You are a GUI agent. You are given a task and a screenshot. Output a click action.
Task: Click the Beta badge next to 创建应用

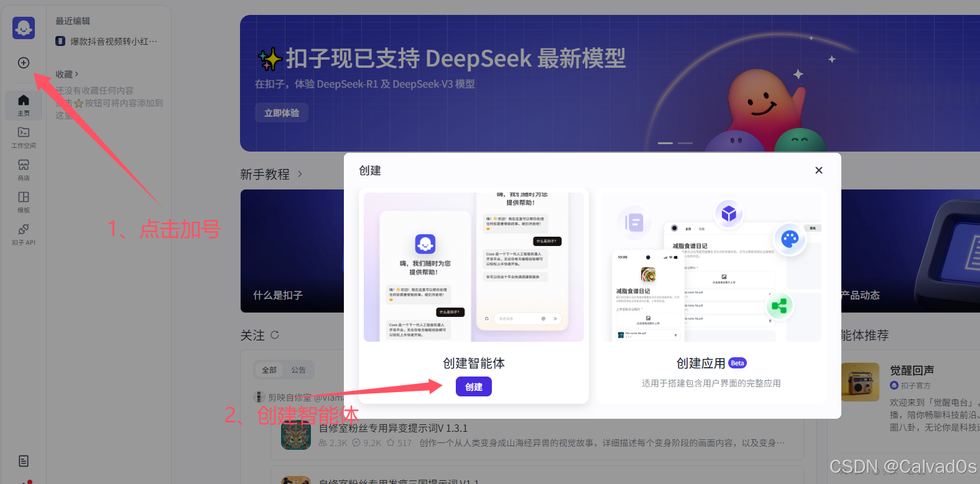[737, 363]
